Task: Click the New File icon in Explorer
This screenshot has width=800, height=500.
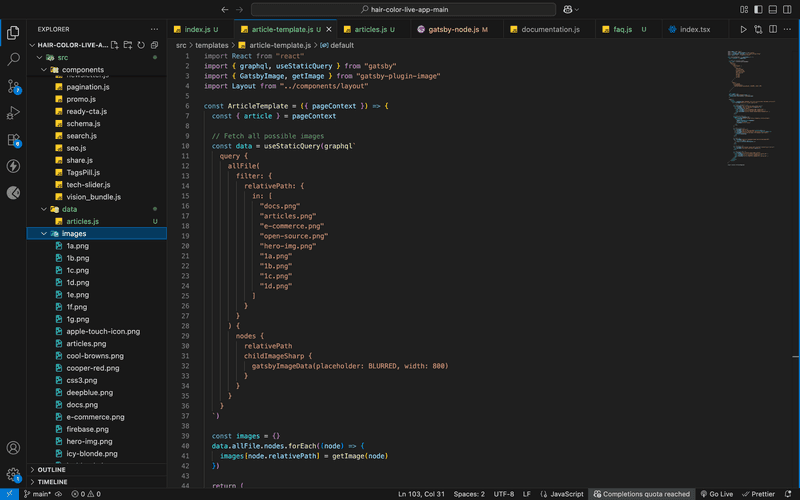Action: coord(115,45)
